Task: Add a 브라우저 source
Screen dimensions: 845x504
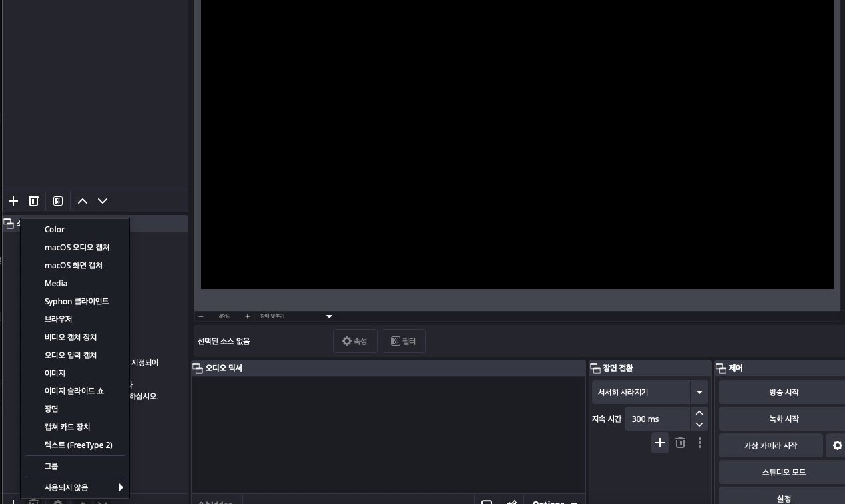Action: tap(75, 319)
